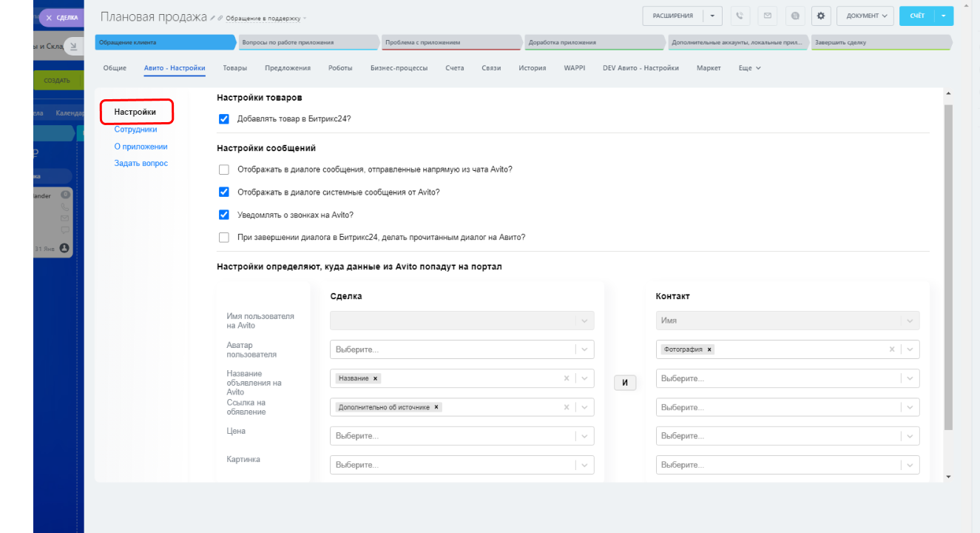Uncheck Добавлять товар в Битрикс24
980x533 pixels.
tap(224, 118)
